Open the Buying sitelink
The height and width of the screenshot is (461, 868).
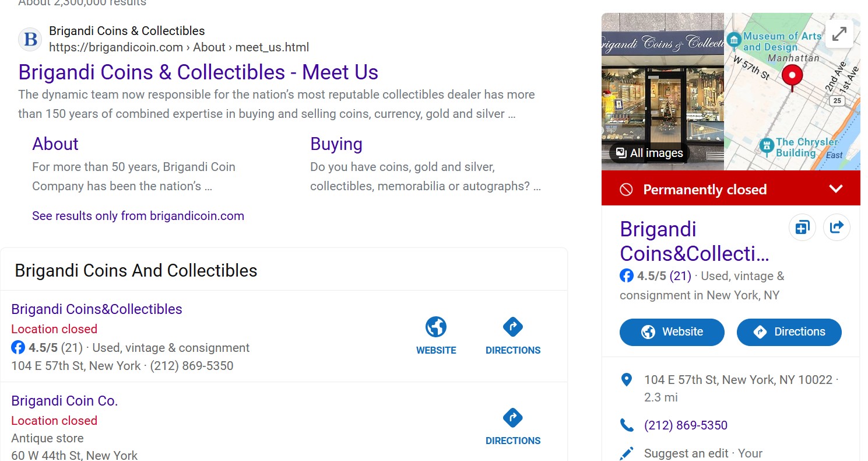tap(336, 144)
